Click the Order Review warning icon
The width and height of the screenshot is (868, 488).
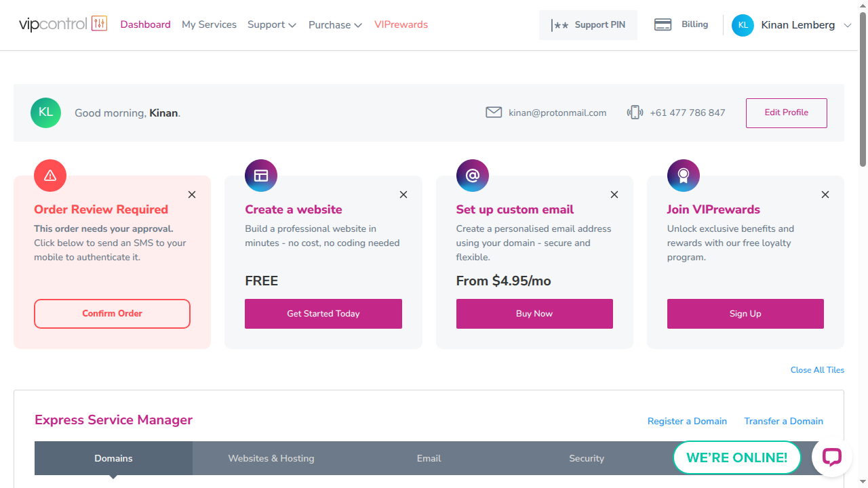coord(50,176)
